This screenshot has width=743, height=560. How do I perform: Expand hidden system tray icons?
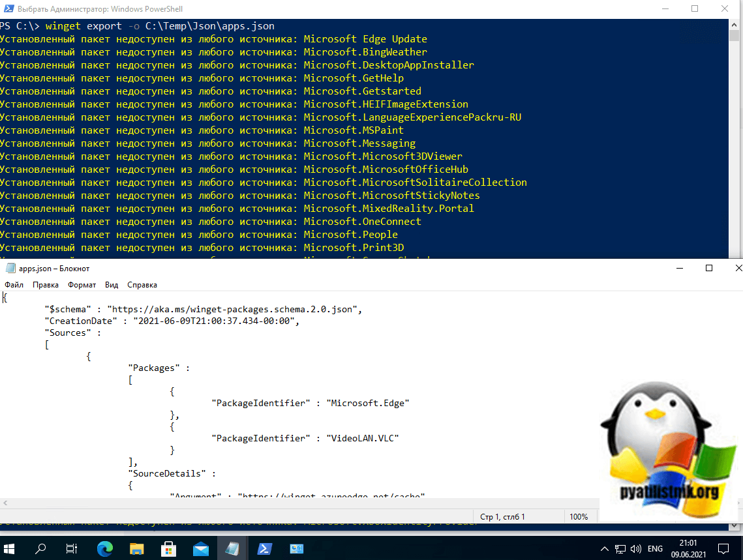point(605,548)
